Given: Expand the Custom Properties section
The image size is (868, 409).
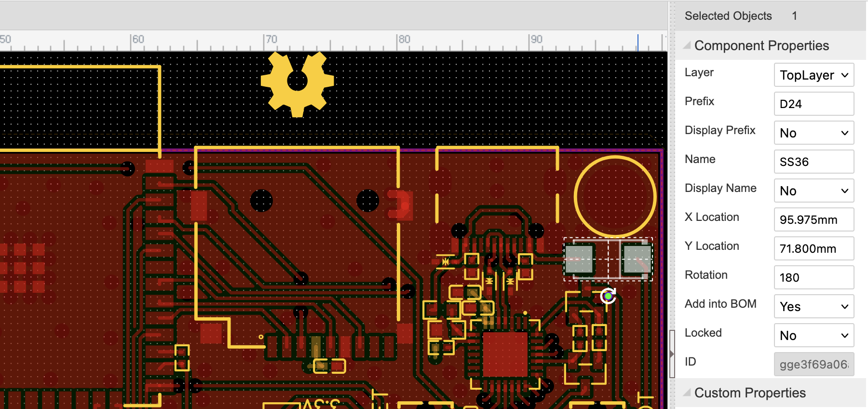Looking at the screenshot, I should [x=687, y=393].
